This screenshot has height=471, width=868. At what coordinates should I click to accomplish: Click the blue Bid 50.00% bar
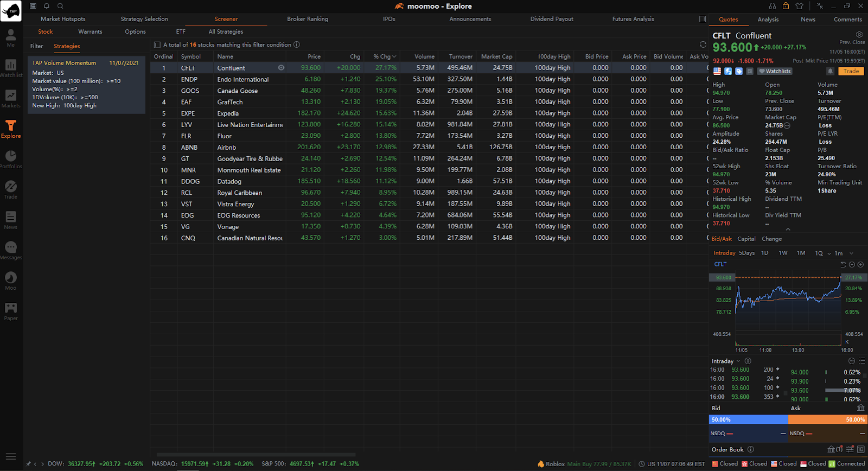pyautogui.click(x=749, y=419)
